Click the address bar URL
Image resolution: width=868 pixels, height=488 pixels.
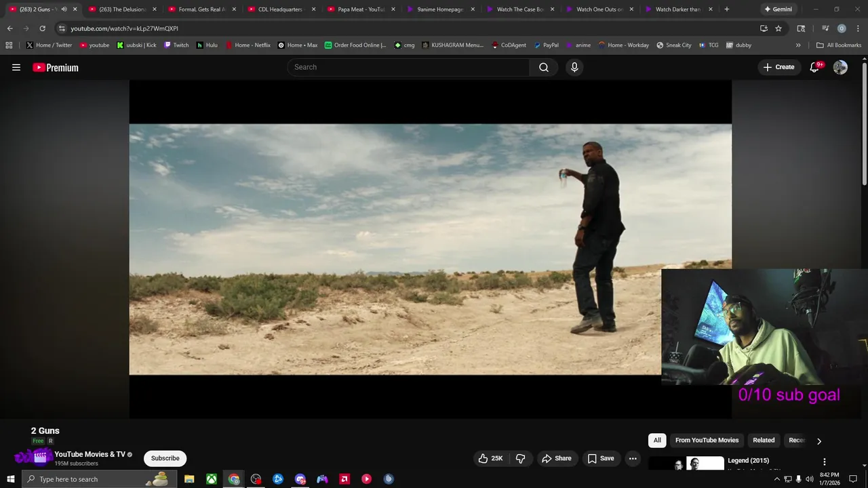(124, 28)
